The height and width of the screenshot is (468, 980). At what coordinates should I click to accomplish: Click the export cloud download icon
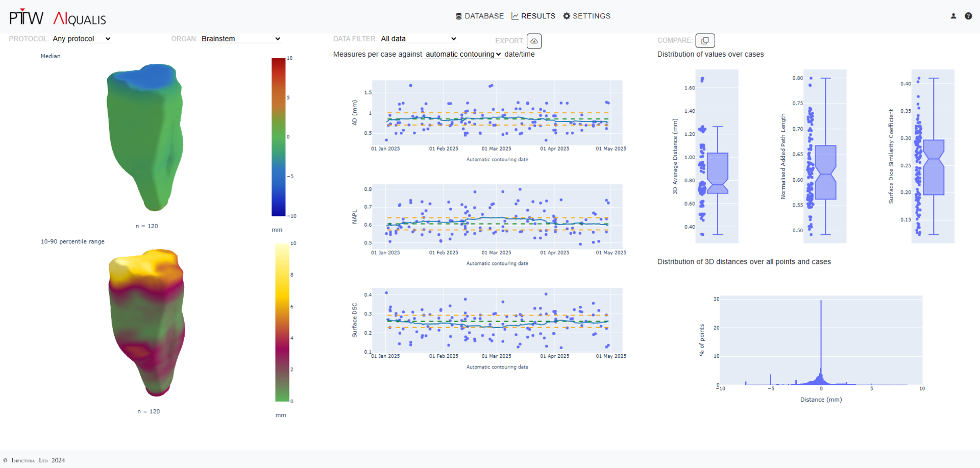(534, 41)
